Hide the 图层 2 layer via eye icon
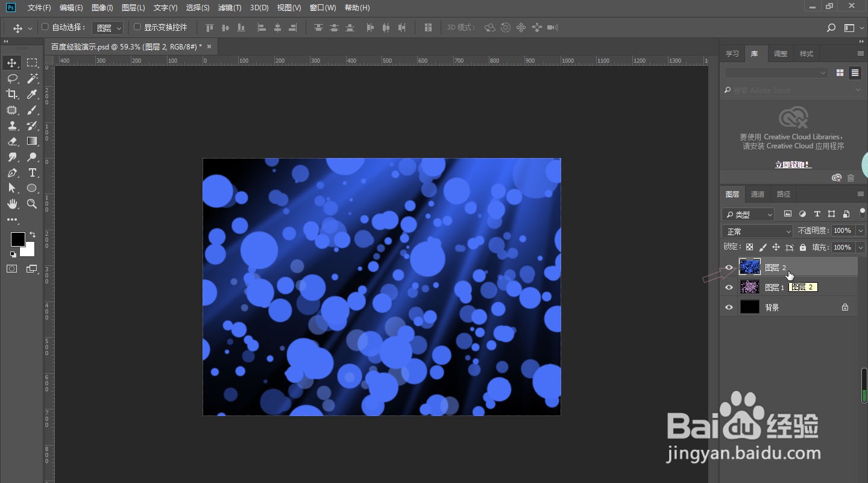The image size is (868, 483). 729,267
